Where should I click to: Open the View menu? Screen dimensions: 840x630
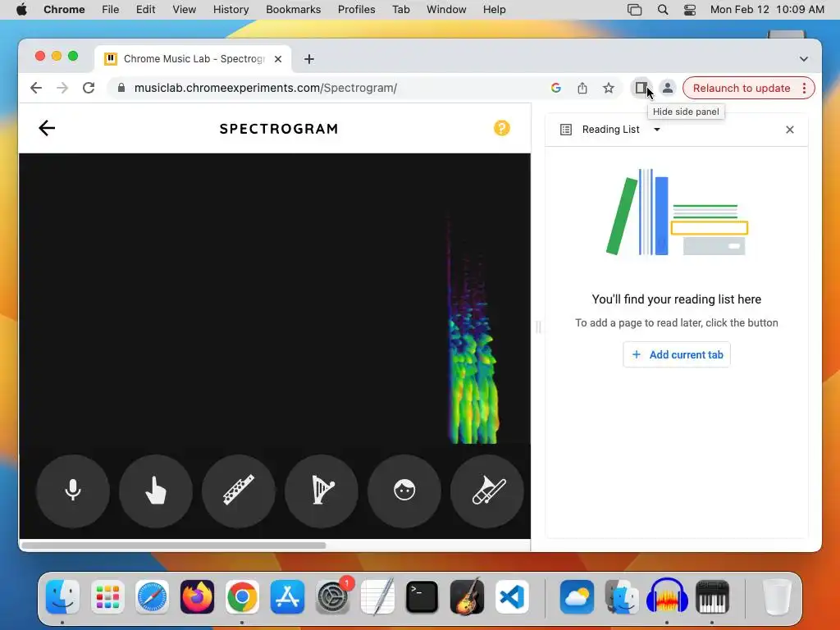[184, 10]
